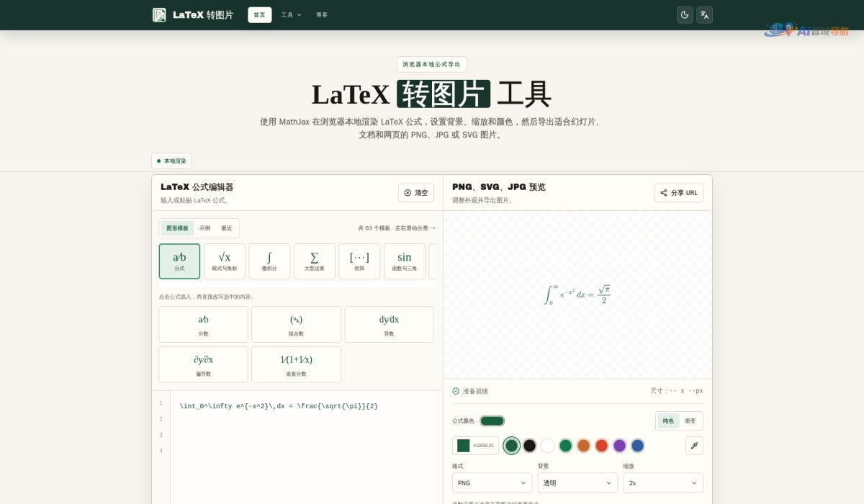Click the rendered formula preview image

577,294
